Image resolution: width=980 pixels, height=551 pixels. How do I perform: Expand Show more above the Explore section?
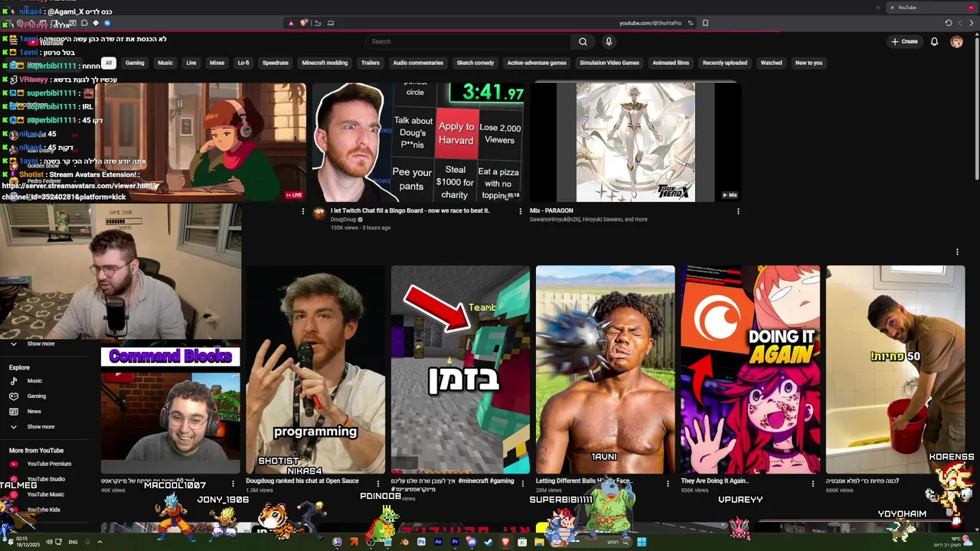41,344
